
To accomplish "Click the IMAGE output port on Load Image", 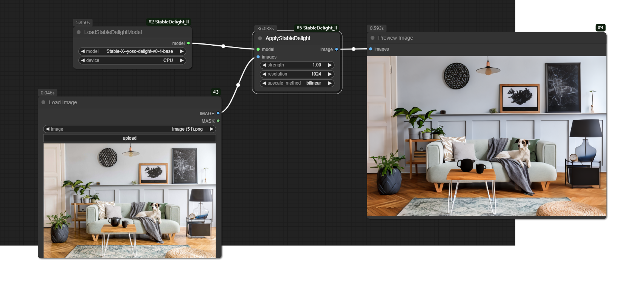I will point(218,113).
